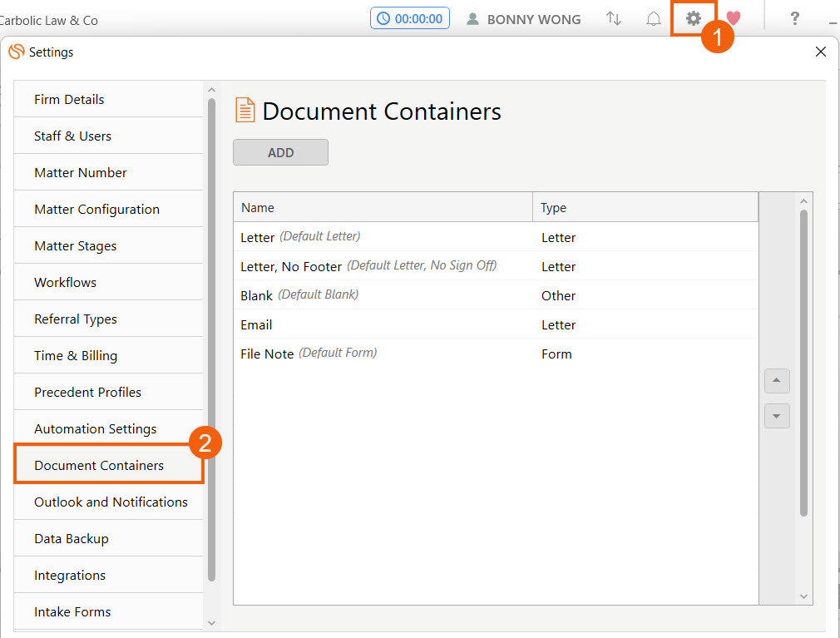
Task: Close the Settings dialog
Action: point(821,52)
